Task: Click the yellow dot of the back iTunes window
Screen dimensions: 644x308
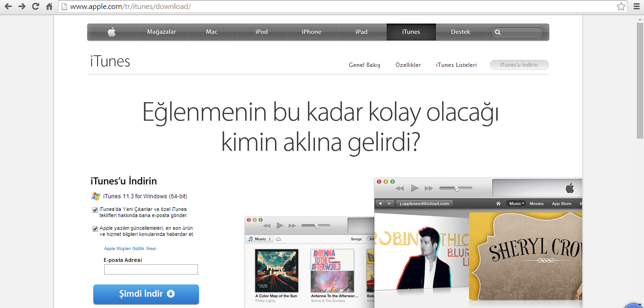Action: coord(255,220)
